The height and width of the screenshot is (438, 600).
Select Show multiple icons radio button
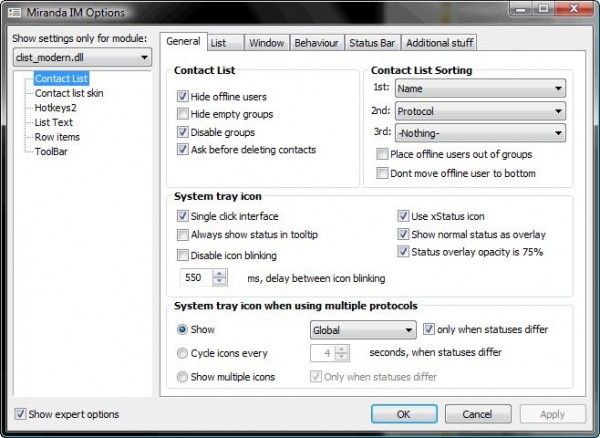pyautogui.click(x=182, y=377)
